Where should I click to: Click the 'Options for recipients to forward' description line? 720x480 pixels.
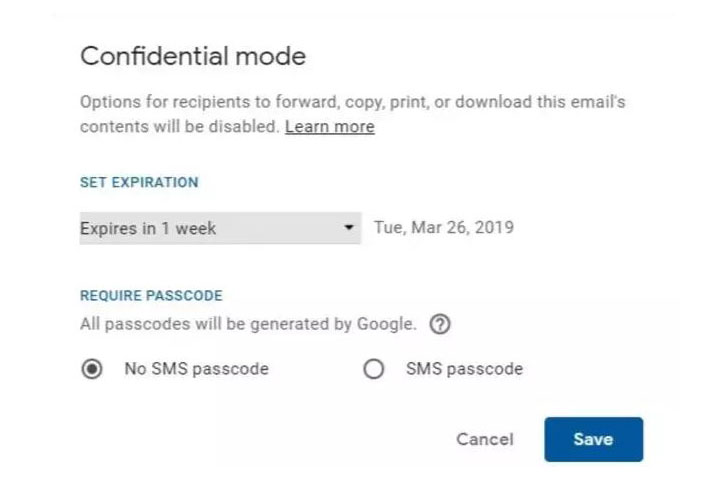pos(353,102)
